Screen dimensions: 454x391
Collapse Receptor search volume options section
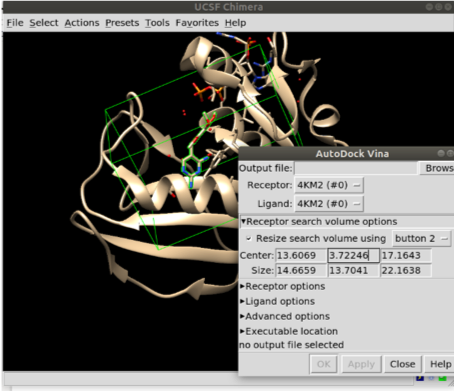319,222
